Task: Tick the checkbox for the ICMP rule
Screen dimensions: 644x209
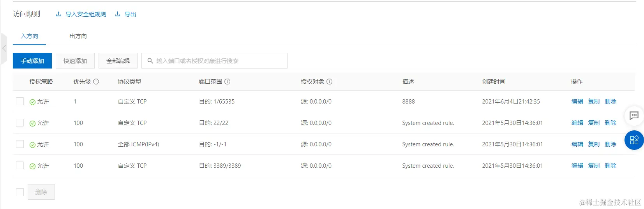Action: pos(20,144)
